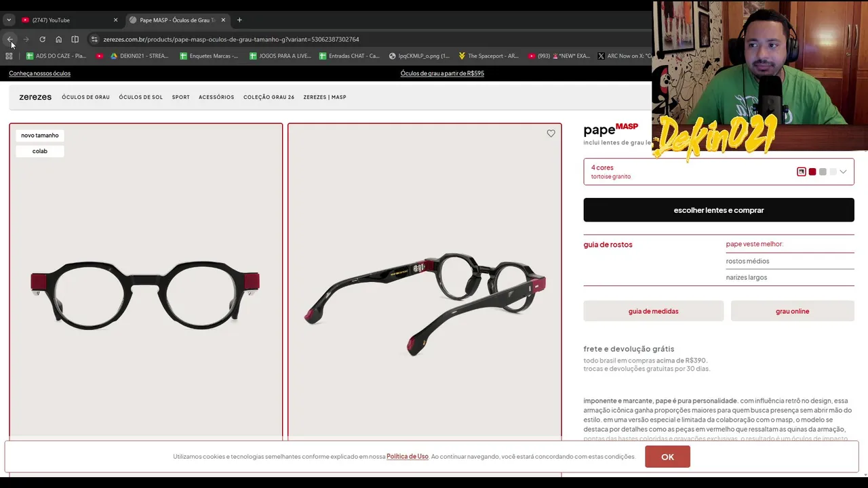
Task: Open the side panel icon in toolbar
Action: [75, 39]
